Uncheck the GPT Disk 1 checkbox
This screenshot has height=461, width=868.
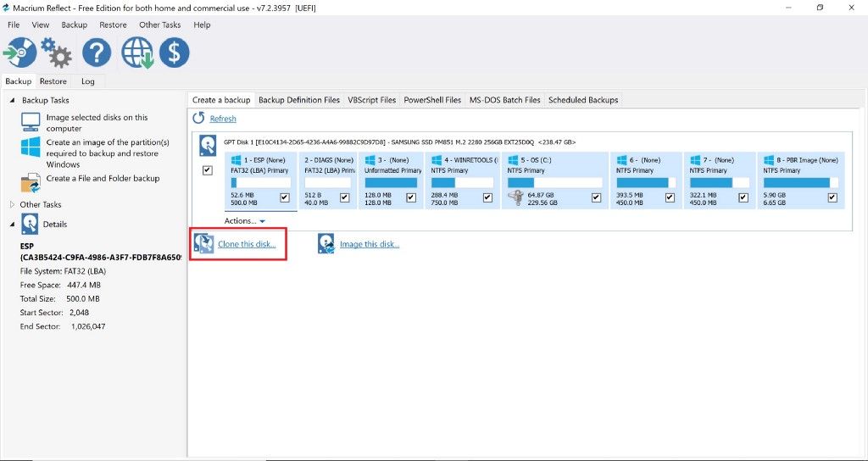pyautogui.click(x=208, y=170)
